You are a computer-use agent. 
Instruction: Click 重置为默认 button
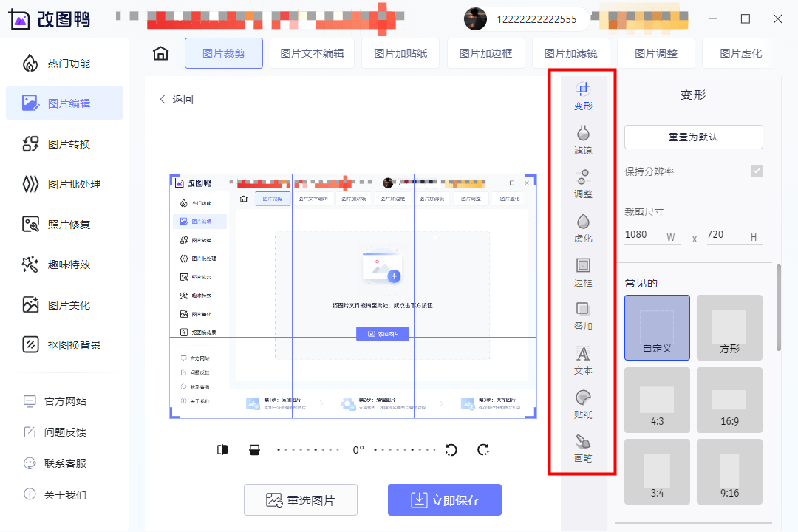tap(694, 137)
